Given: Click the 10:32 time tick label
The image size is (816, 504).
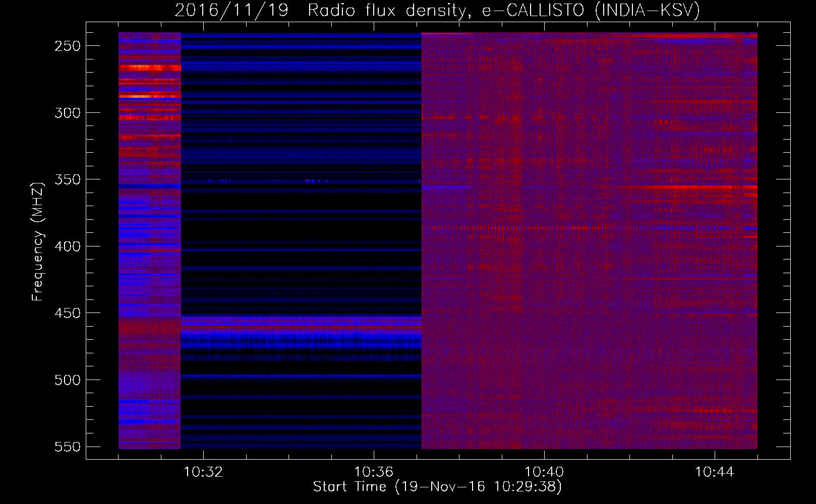Looking at the screenshot, I should click(x=203, y=472).
